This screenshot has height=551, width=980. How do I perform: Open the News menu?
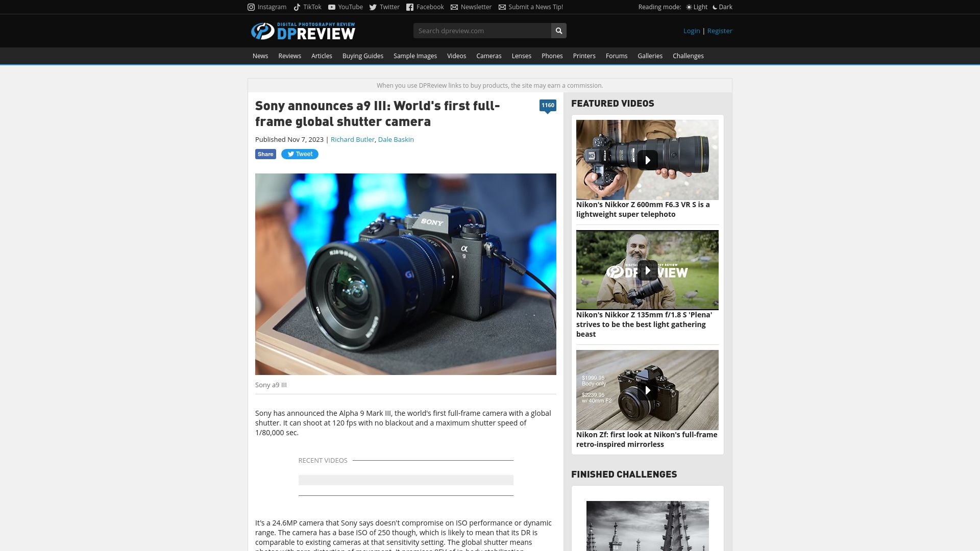(x=260, y=56)
